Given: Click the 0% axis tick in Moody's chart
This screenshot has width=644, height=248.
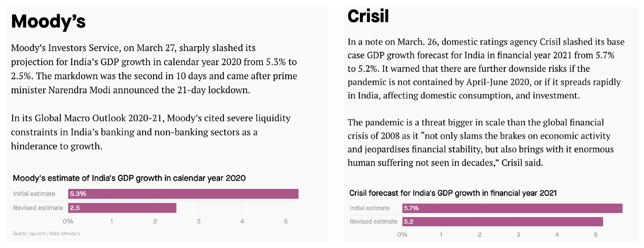Looking at the screenshot, I should pyautogui.click(x=68, y=221).
